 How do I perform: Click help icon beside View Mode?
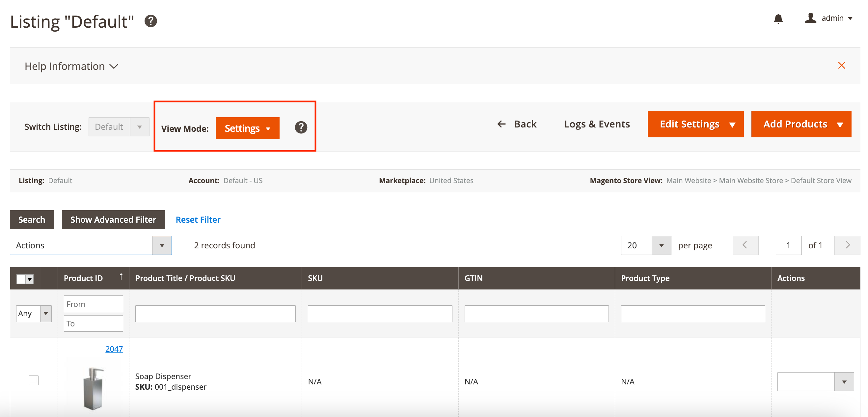301,127
